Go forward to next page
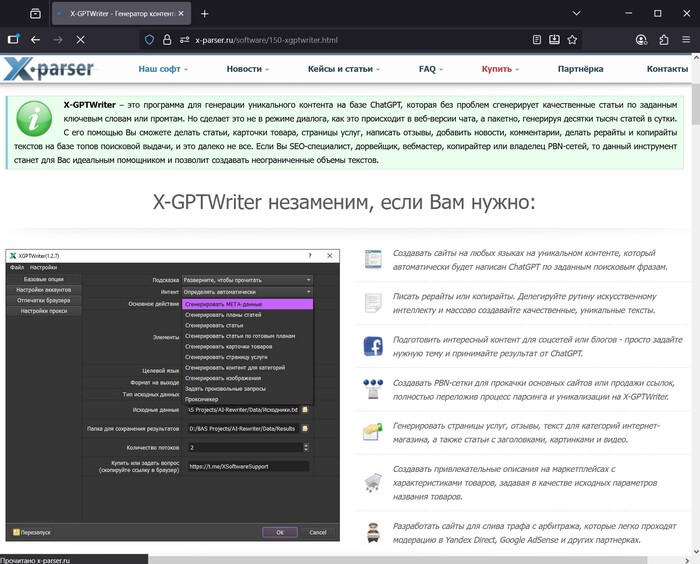The height and width of the screenshot is (564, 700). point(58,40)
